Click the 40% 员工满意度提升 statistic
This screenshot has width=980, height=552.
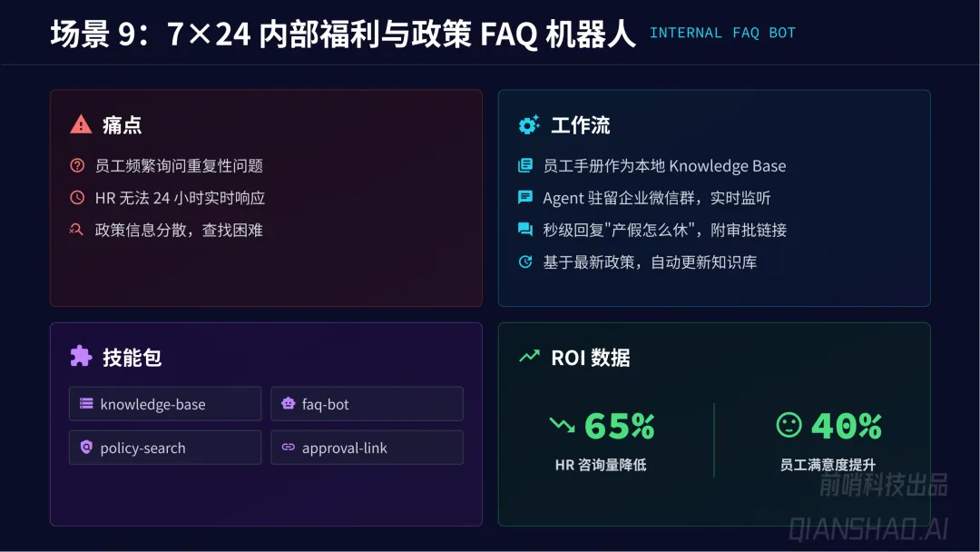pos(828,441)
